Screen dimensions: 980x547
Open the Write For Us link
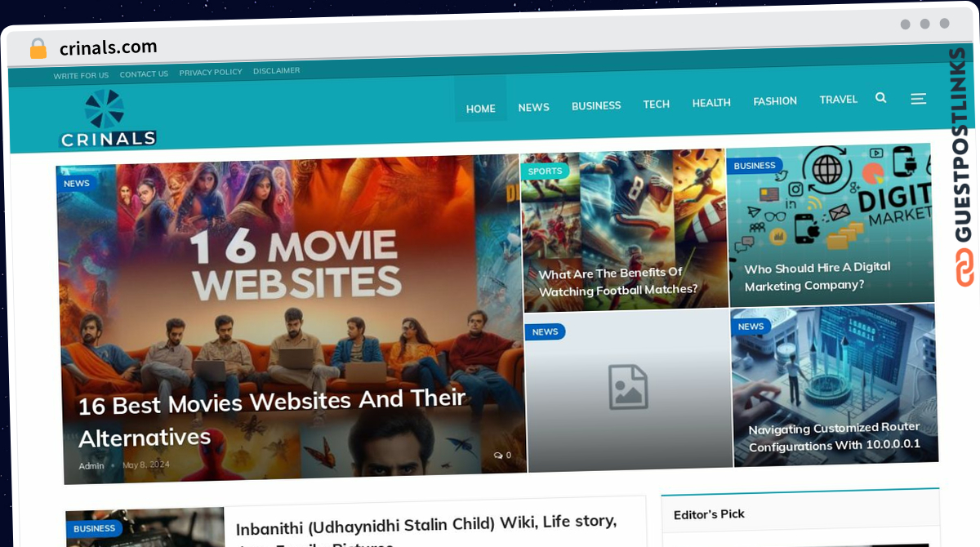click(81, 76)
